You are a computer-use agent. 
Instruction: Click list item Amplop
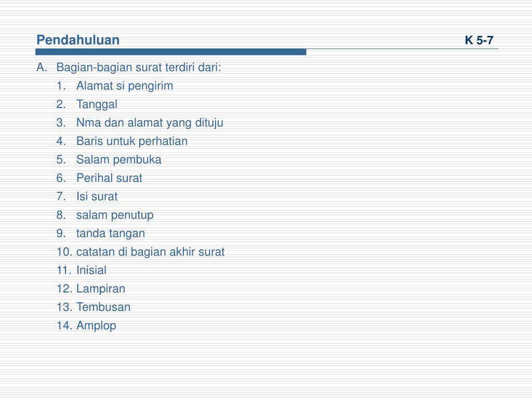[x=96, y=326]
